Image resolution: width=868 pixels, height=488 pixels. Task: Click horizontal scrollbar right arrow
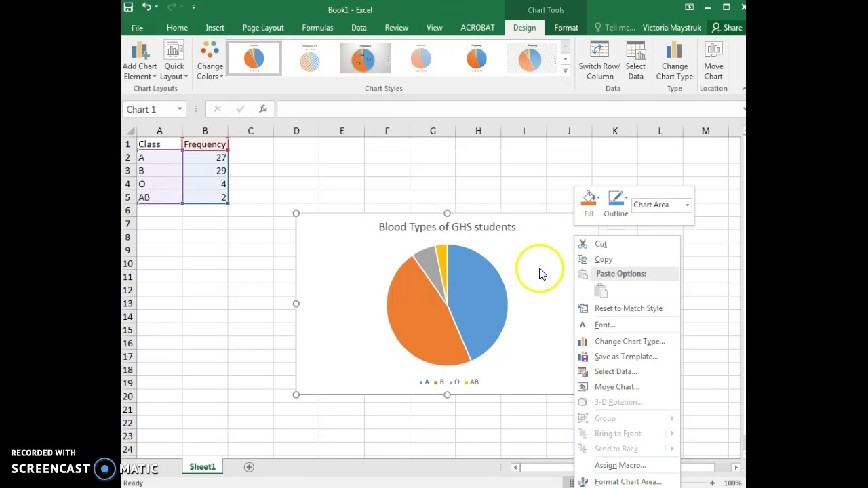[x=736, y=467]
